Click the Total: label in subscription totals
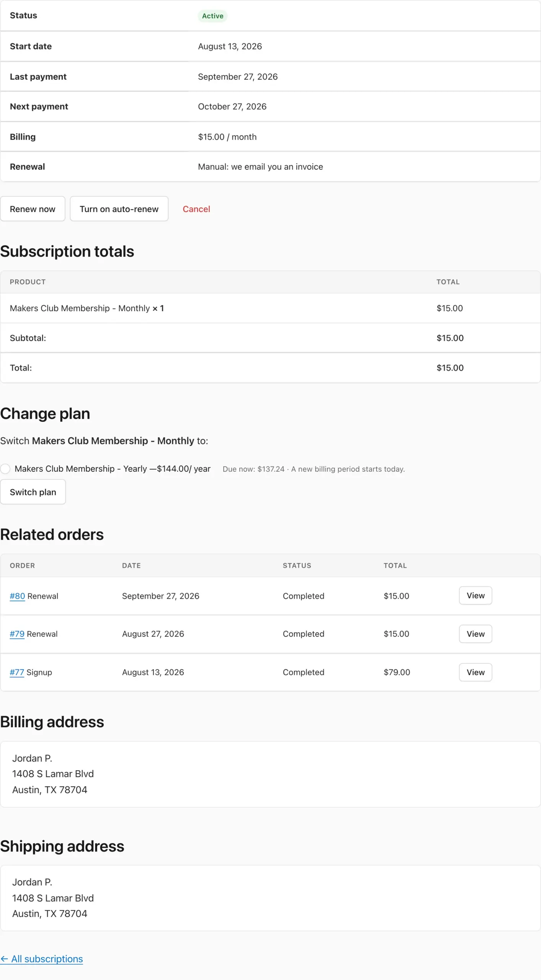Viewport: 541px width, 980px height. [x=21, y=368]
